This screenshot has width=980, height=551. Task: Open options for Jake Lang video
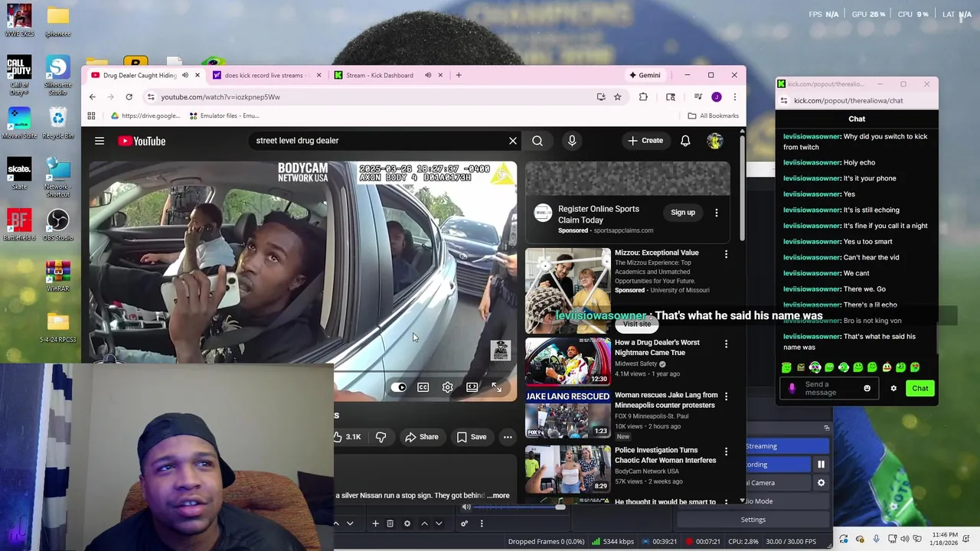[726, 396]
